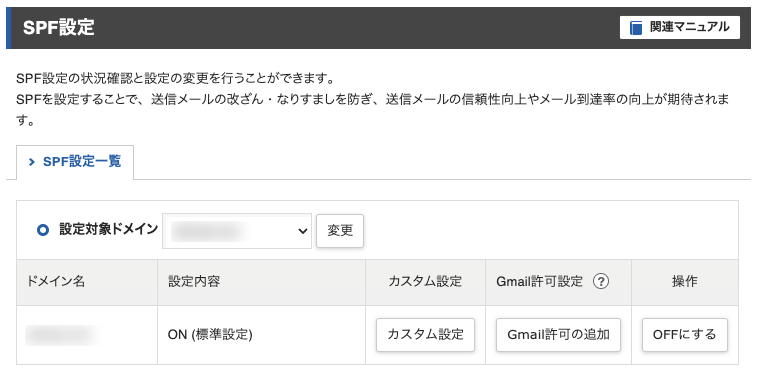This screenshot has width=757, height=376.
Task: Open the 設定対象ドメイン select box
Action: coord(237,231)
